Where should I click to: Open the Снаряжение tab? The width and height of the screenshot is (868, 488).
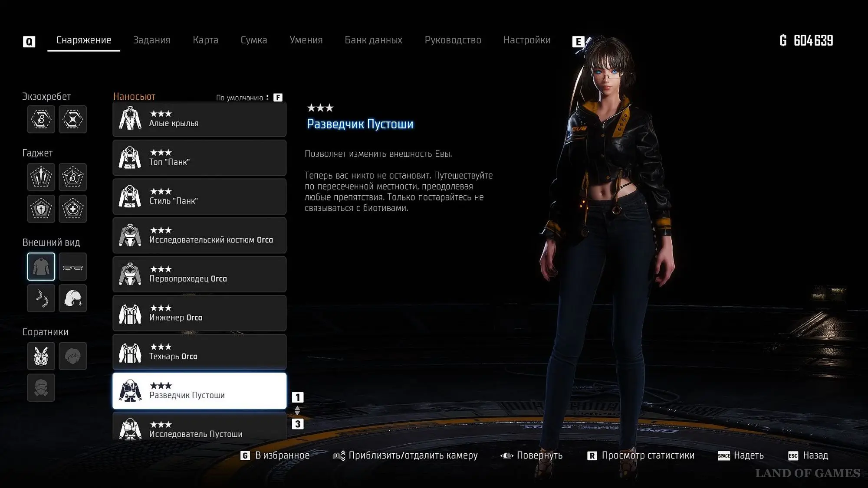coord(84,40)
